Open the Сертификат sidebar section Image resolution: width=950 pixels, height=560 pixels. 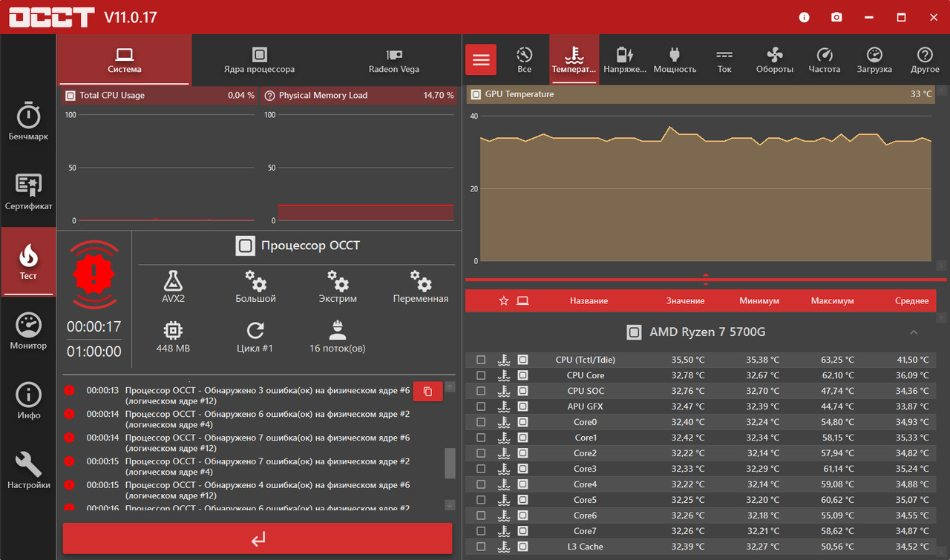[28, 191]
